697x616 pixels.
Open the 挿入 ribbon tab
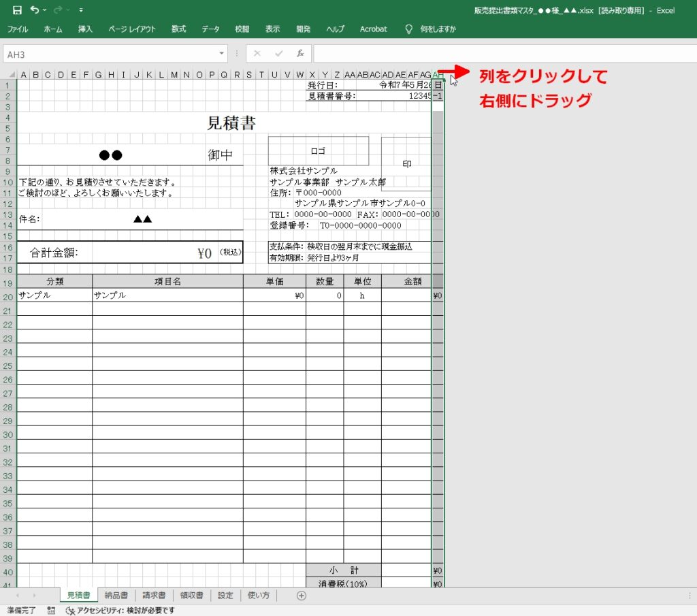(x=85, y=29)
